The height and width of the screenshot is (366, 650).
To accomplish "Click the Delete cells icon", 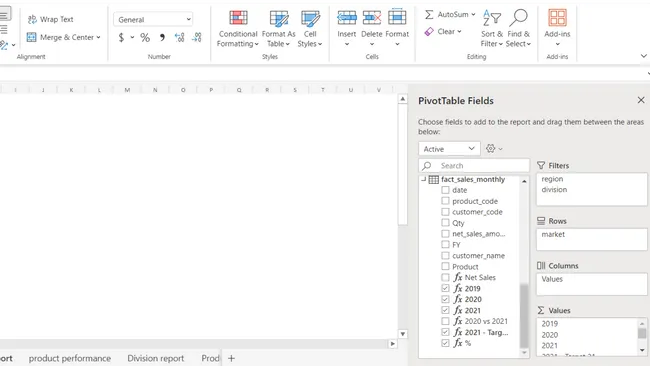I will [372, 18].
